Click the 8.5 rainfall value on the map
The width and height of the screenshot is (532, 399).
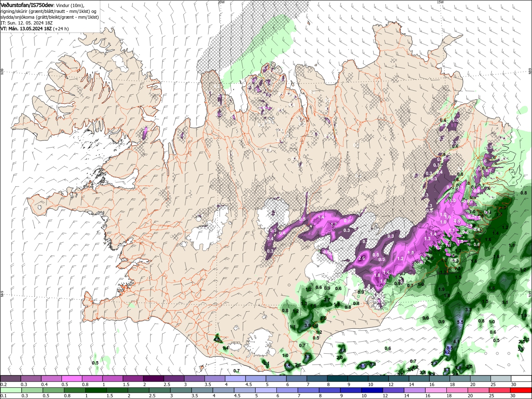pos(449,347)
